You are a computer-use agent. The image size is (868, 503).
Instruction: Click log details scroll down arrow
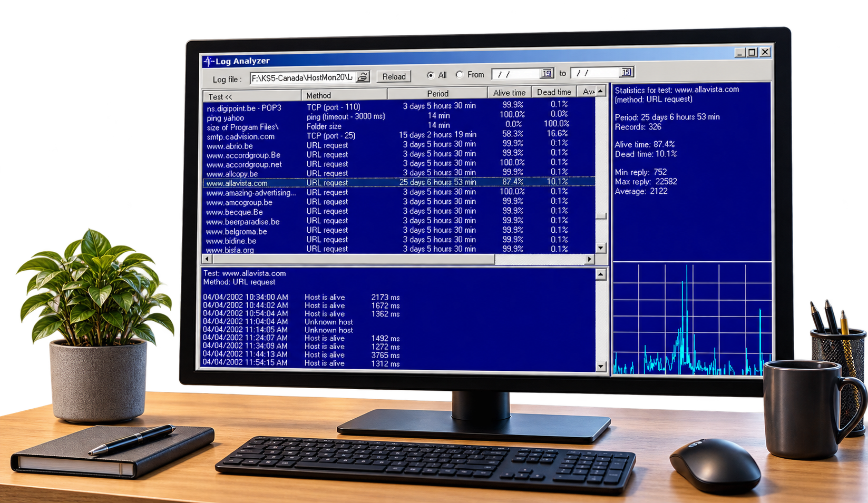point(600,367)
